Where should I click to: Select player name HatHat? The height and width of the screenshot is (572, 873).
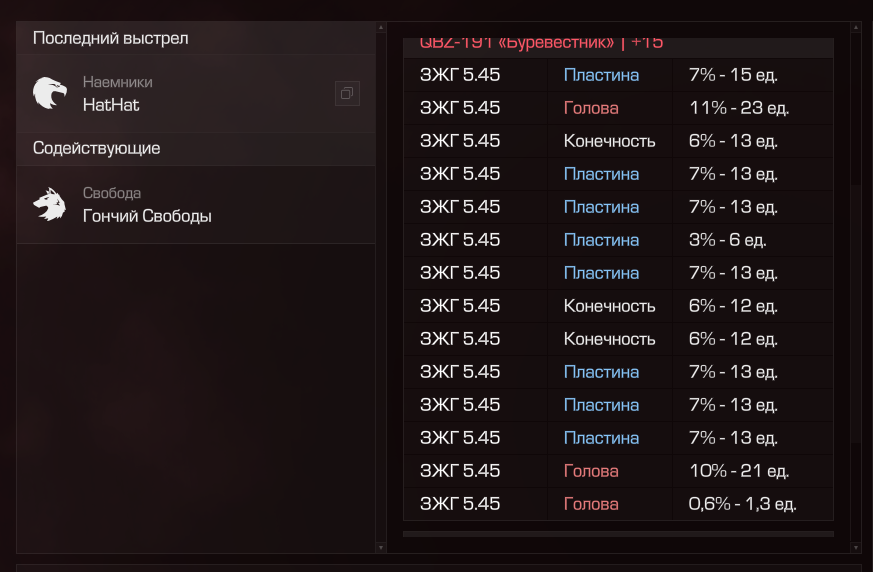tap(111, 105)
